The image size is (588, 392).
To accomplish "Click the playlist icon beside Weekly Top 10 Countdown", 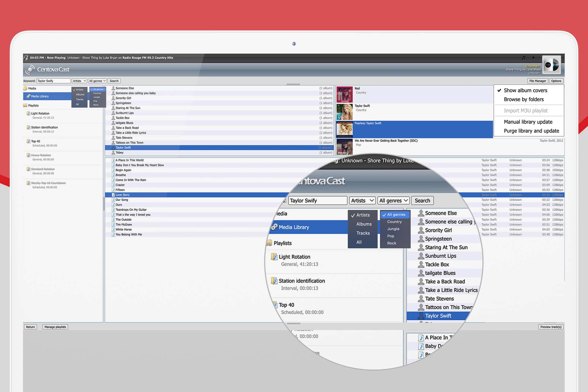I will pos(28,183).
